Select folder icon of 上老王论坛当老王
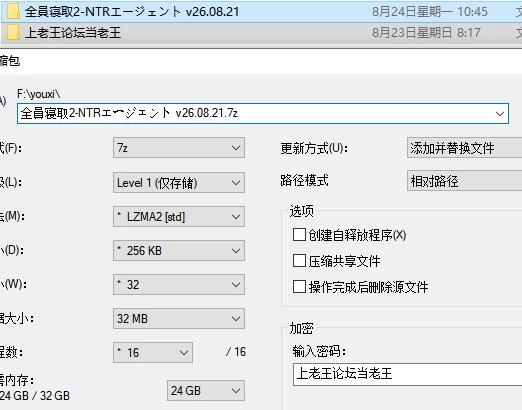The height and width of the screenshot is (410, 522). [x=13, y=33]
